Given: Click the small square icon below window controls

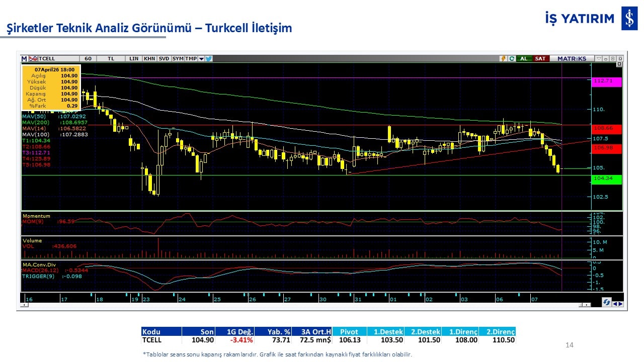Looking at the screenshot, I should pyautogui.click(x=619, y=64).
